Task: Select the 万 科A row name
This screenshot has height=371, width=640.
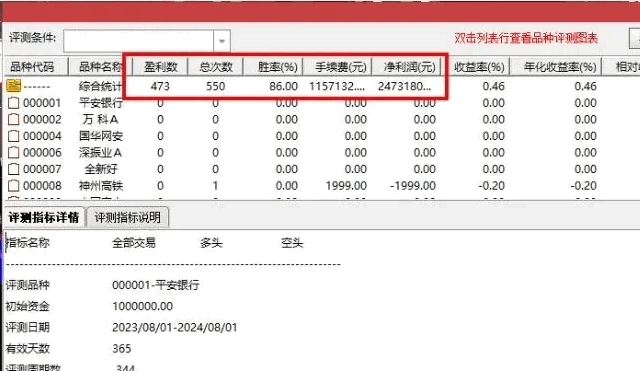Action: tap(100, 119)
